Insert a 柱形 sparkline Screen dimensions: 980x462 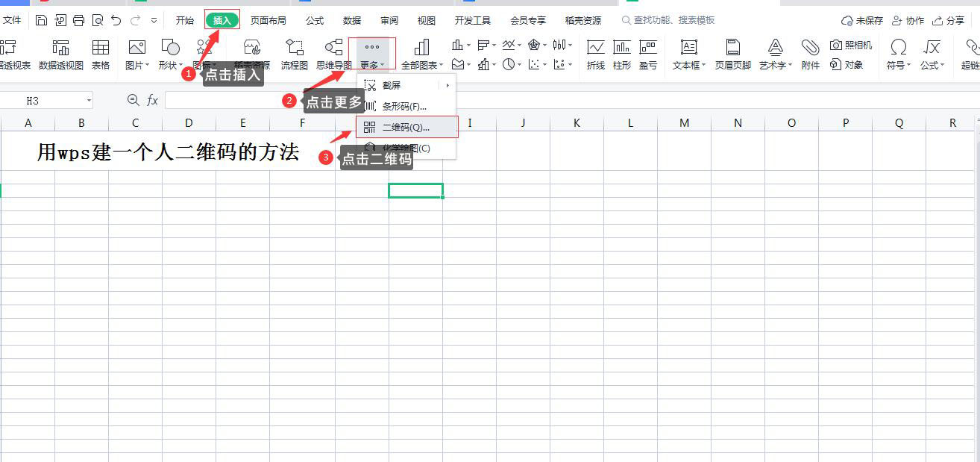tap(622, 55)
